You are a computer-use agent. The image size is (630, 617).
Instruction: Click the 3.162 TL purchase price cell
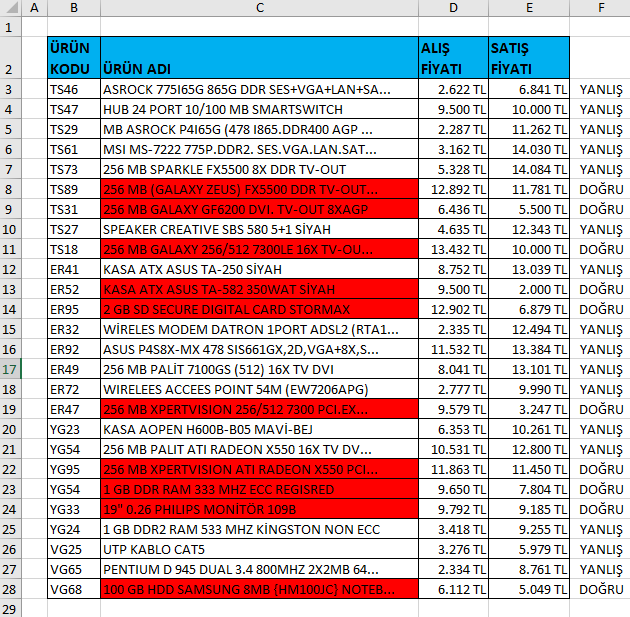(x=454, y=149)
